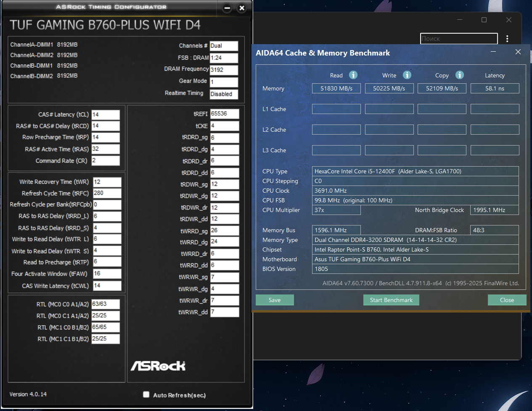Image resolution: width=532 pixels, height=411 pixels.
Task: Click the tRDRD_sg value field
Action: pos(225,138)
